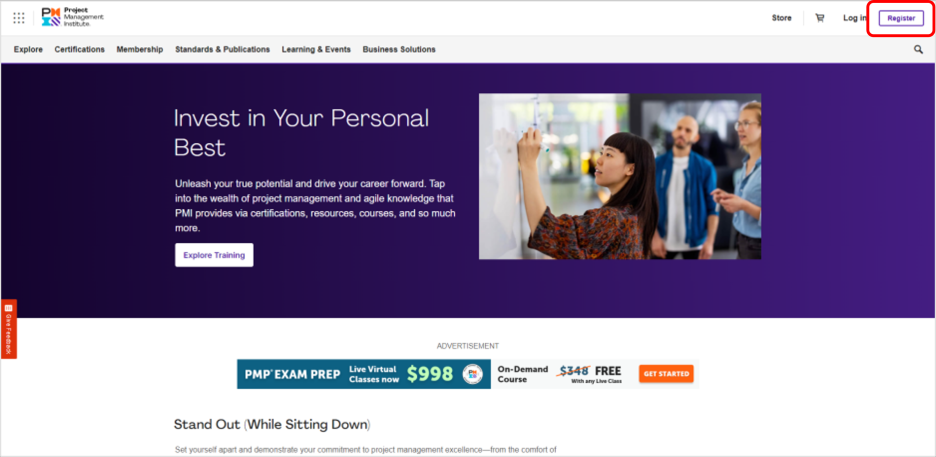Click the Store link
The image size is (936, 457).
[781, 18]
